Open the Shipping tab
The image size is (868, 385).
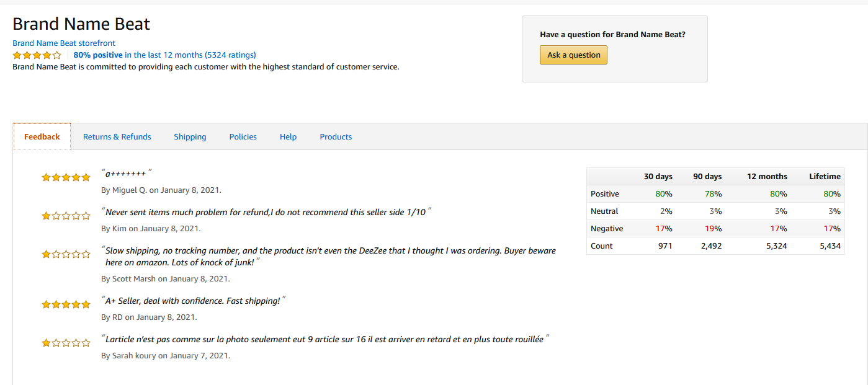(x=190, y=137)
